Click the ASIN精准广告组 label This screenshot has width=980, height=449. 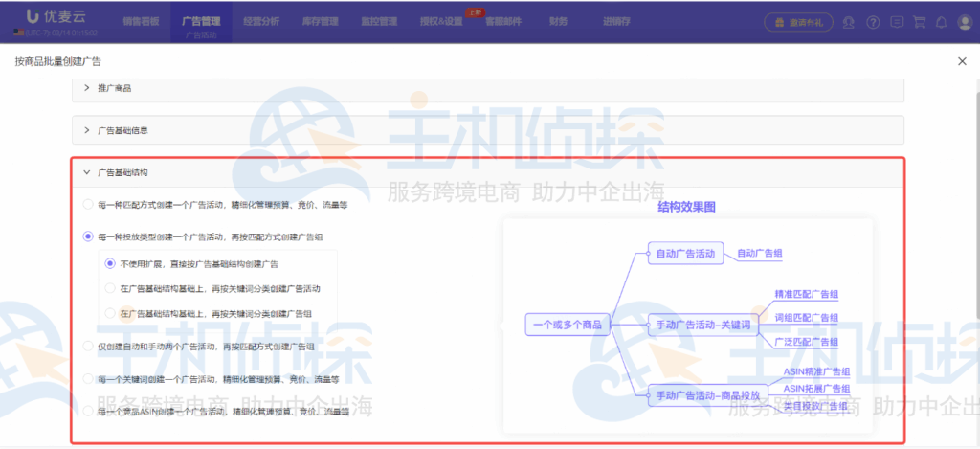pyautogui.click(x=816, y=371)
